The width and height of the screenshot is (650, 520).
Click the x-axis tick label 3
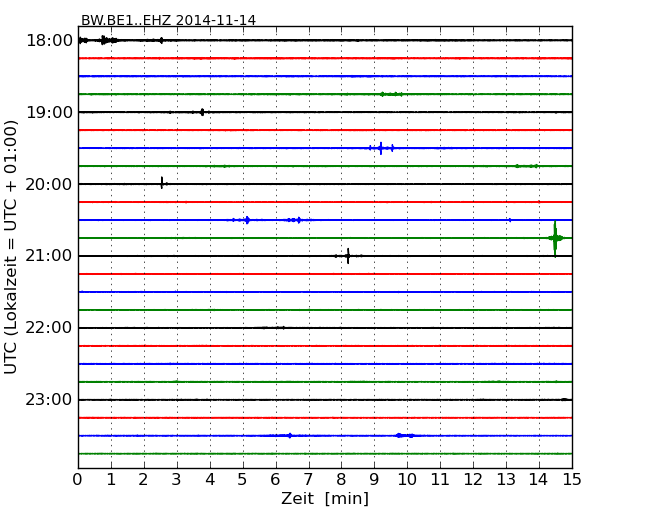177,479
